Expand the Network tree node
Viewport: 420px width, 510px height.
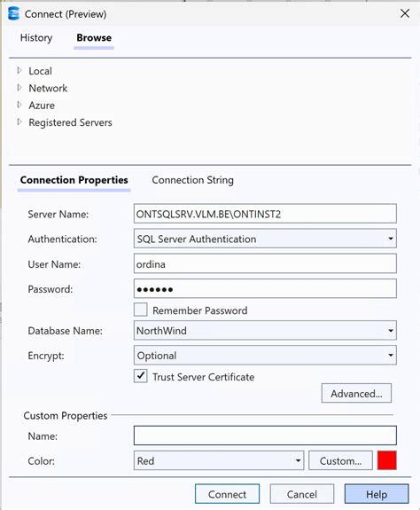pyautogui.click(x=19, y=88)
